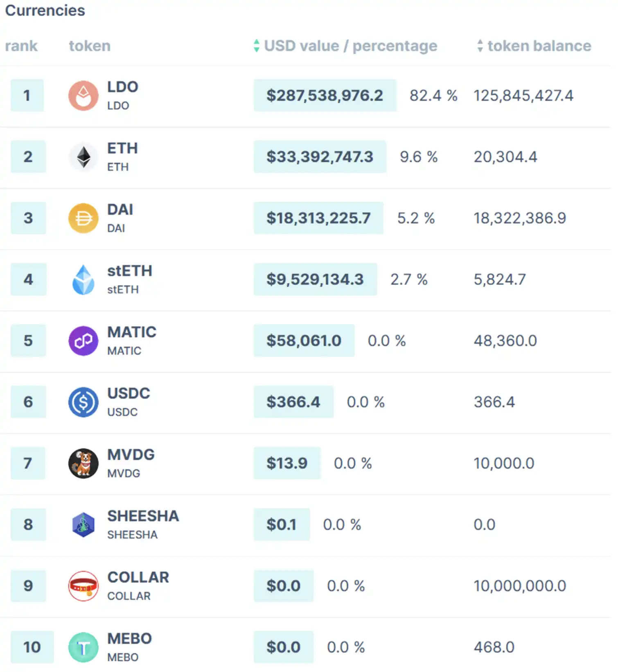Click the ETH diamond token icon
The height and width of the screenshot is (672, 618).
(x=84, y=157)
